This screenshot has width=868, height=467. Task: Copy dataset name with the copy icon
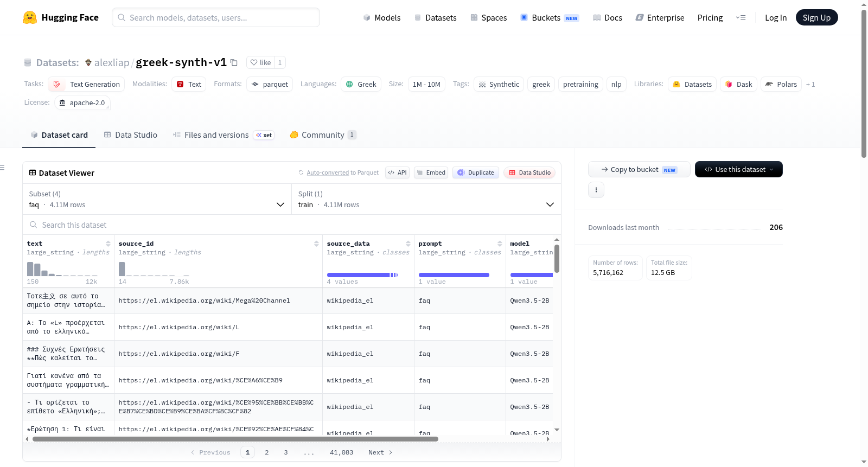tap(234, 62)
